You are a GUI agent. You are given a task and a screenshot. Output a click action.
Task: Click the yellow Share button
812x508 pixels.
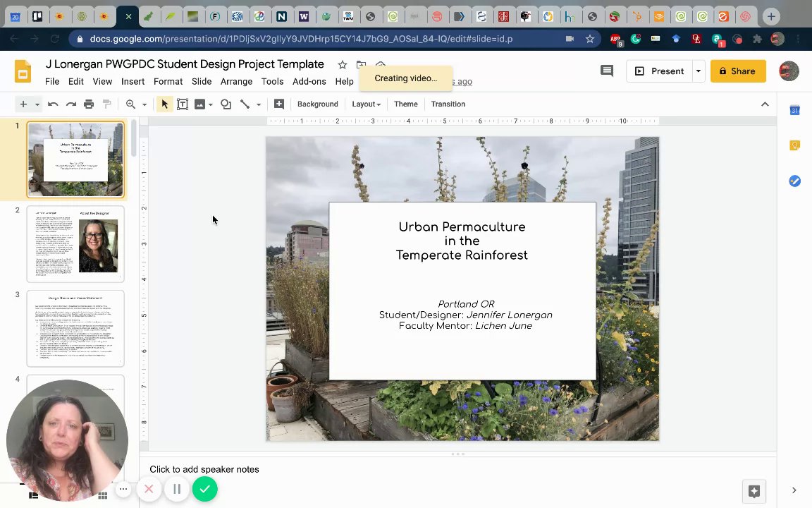(x=738, y=71)
